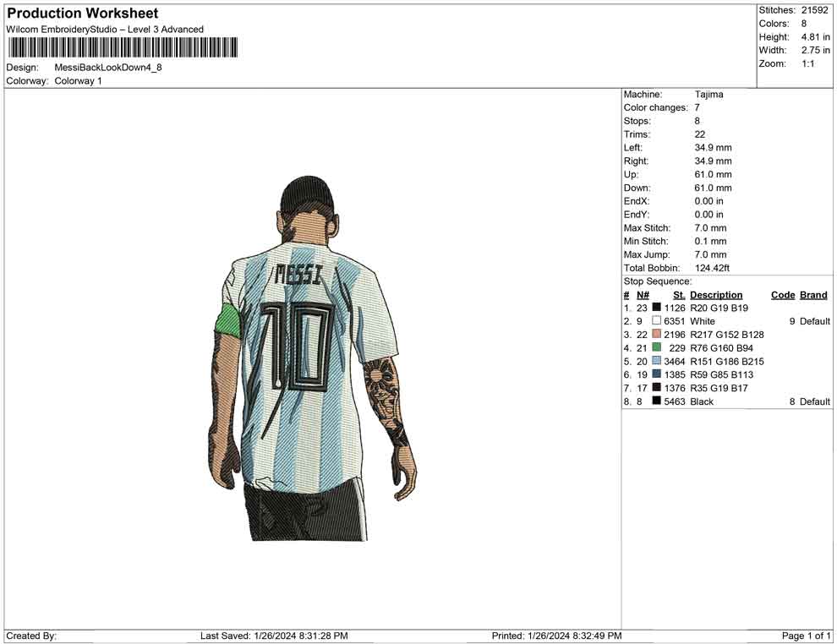Click stitch count 5463 in the Black row
Image resolution: width=837 pixels, height=644 pixels.
coord(674,401)
